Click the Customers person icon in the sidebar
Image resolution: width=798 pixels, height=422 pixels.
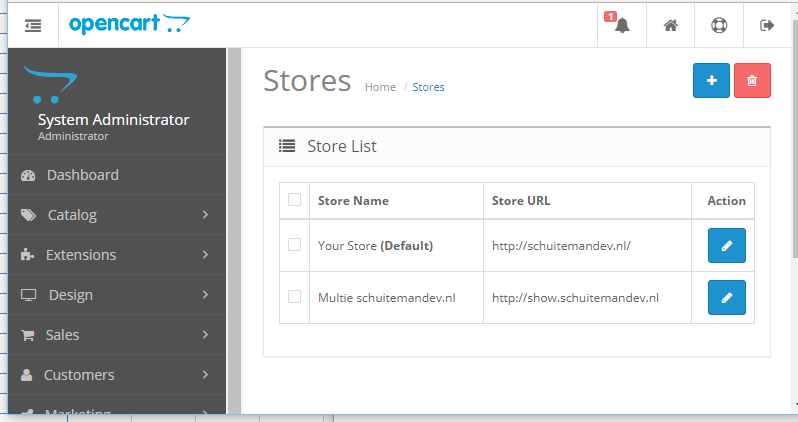(x=26, y=375)
